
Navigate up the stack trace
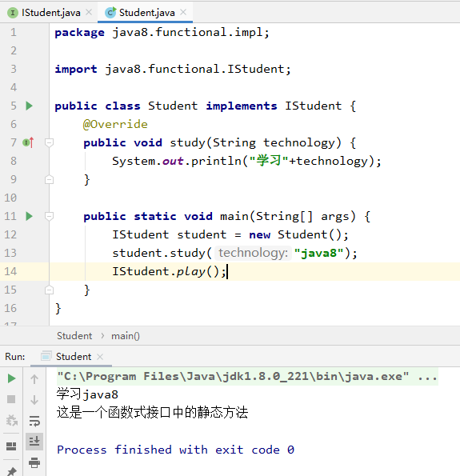34,379
